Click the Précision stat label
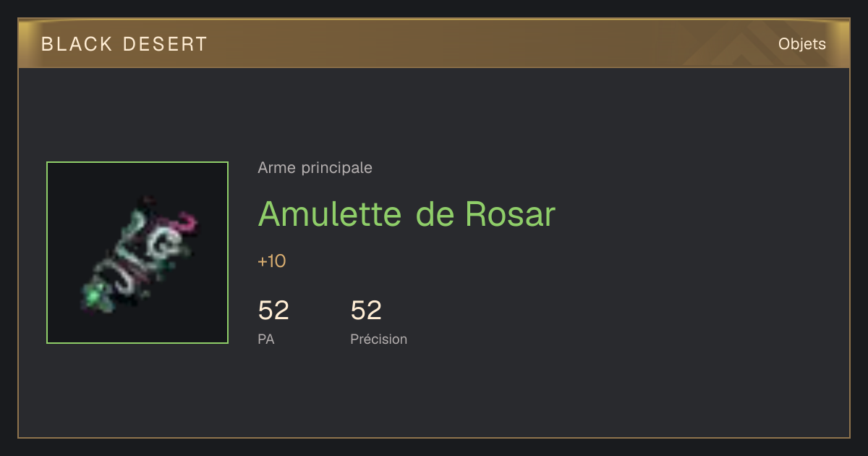 tap(378, 339)
